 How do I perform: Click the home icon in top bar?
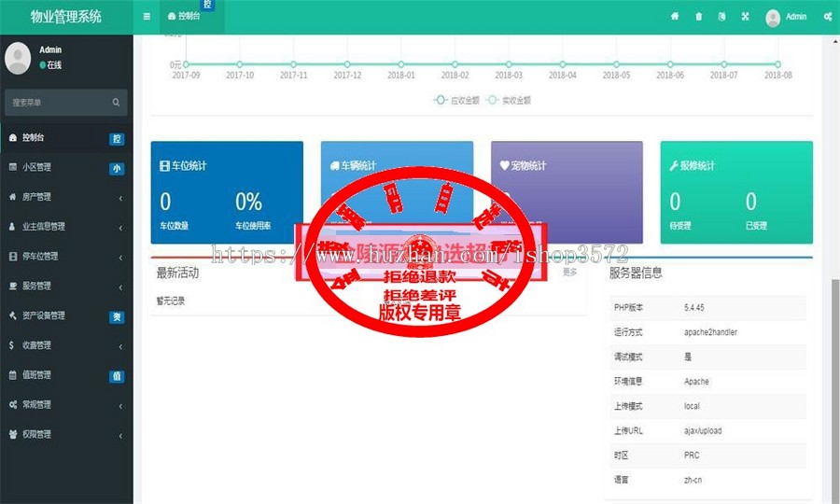(675, 17)
